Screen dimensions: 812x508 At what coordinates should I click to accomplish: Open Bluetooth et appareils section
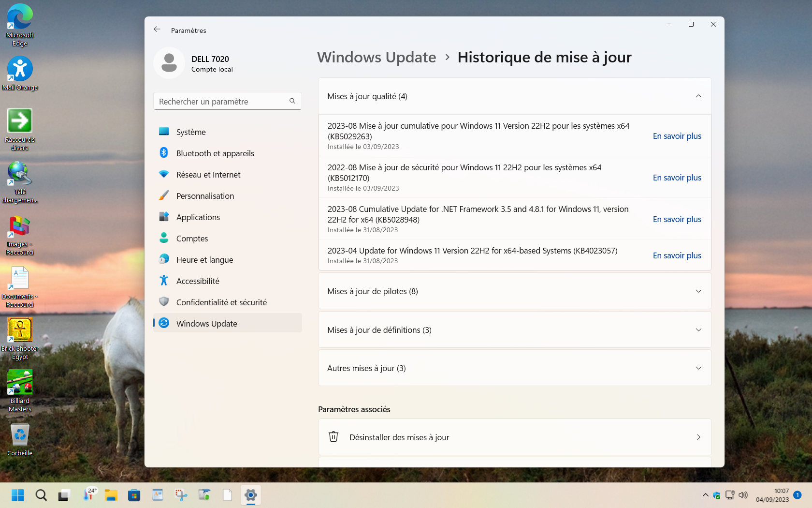pyautogui.click(x=228, y=153)
